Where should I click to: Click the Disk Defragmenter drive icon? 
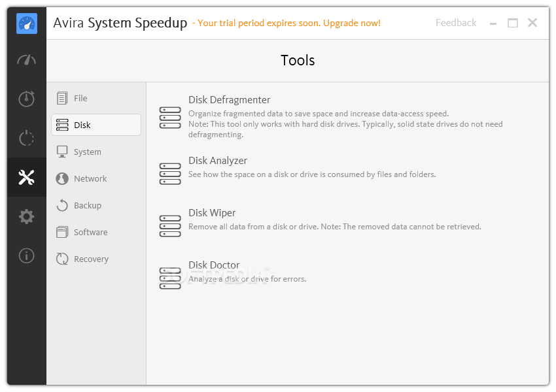coord(170,118)
